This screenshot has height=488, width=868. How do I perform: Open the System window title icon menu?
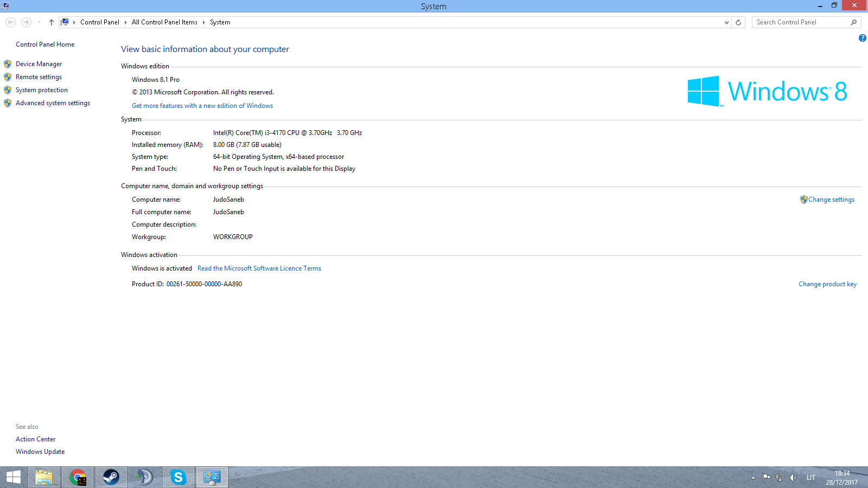pos(5,5)
